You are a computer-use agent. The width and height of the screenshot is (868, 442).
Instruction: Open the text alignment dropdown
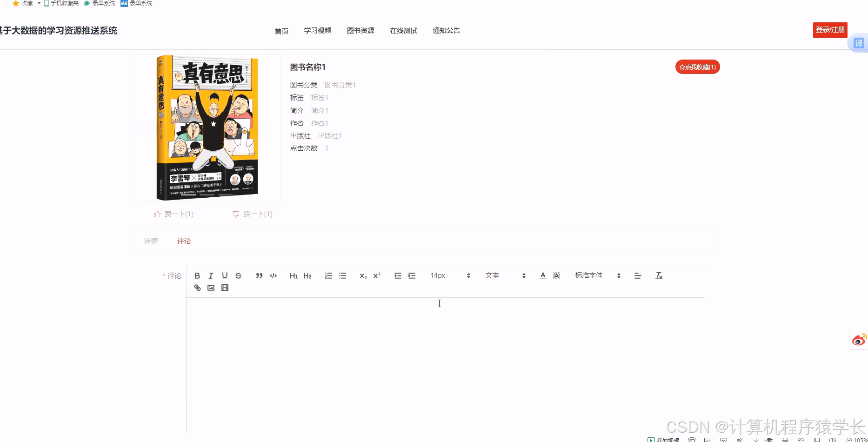[638, 275]
